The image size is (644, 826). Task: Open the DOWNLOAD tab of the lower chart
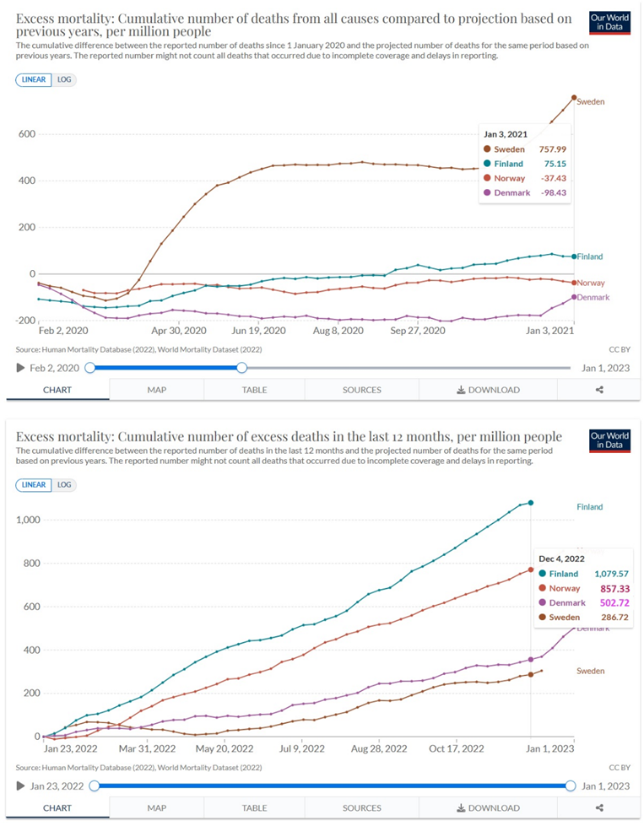coord(488,808)
